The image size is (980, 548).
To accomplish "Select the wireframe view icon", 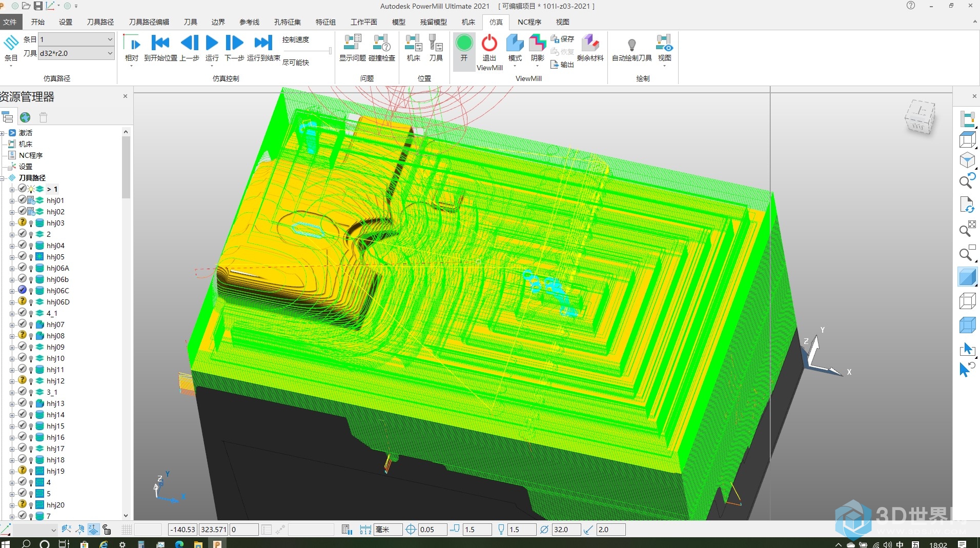I will coord(967,301).
